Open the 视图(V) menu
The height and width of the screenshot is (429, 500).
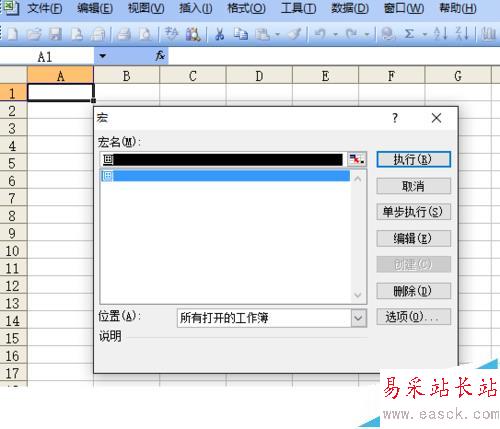[x=146, y=8]
